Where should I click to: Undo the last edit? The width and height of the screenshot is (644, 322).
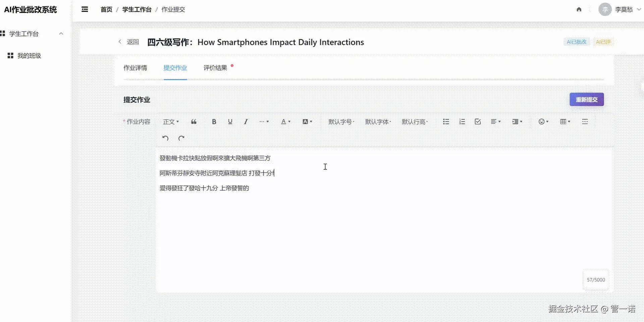tap(165, 138)
